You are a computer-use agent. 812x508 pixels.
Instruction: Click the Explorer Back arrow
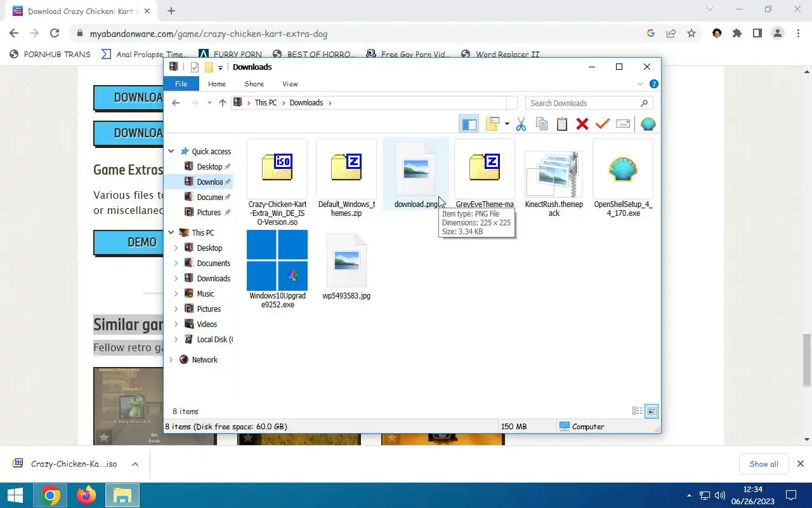click(176, 103)
